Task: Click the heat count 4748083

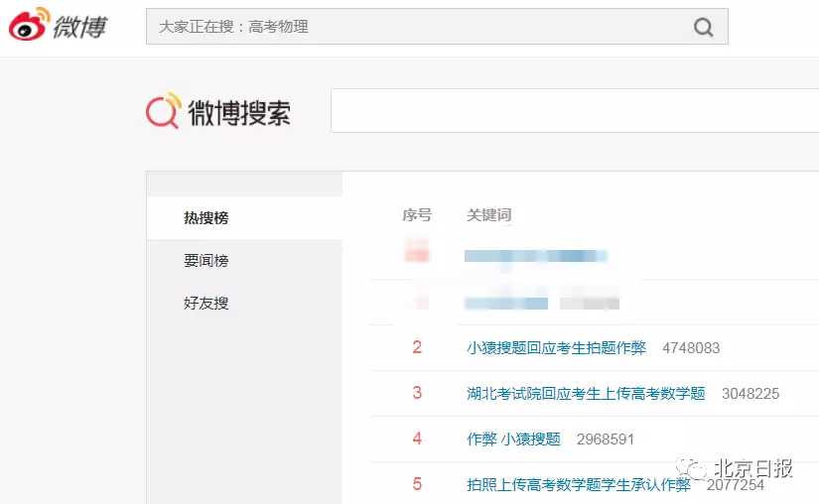Action: coord(690,348)
